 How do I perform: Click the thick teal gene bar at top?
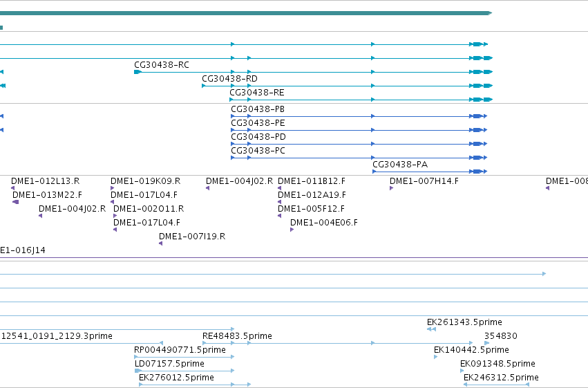point(245,13)
